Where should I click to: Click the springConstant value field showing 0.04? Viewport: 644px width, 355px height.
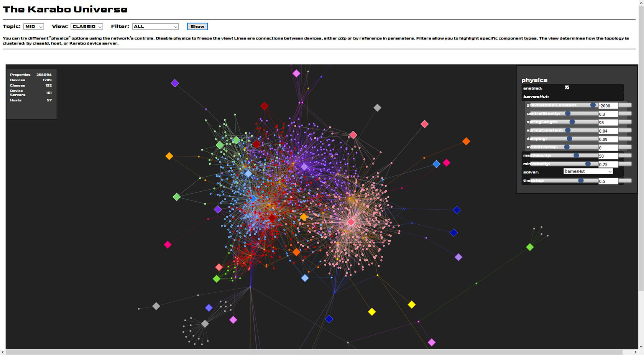pos(608,131)
